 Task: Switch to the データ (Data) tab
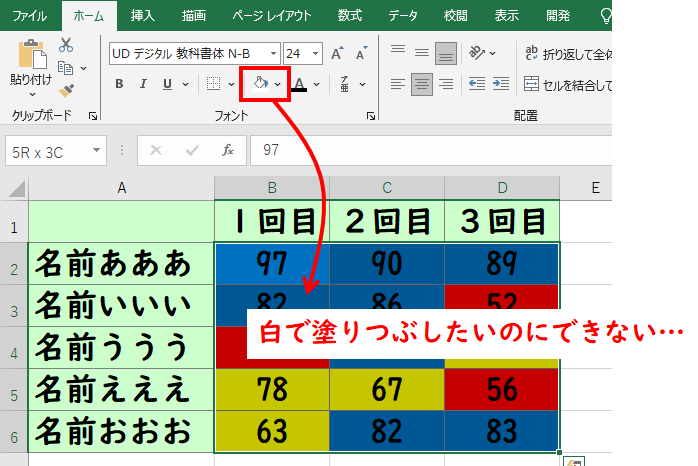[x=402, y=16]
